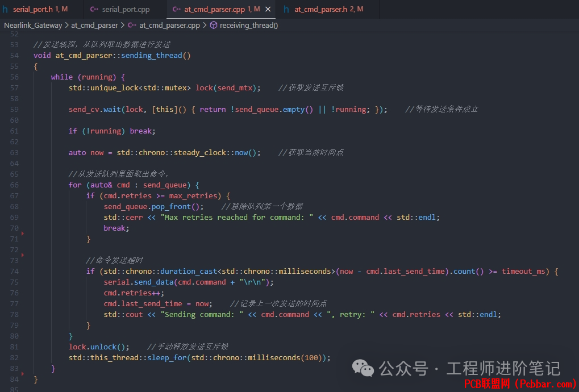Click 'cmd.last_send_time = now' on line 77
Screen dimensions: 579x392
[x=156, y=304]
